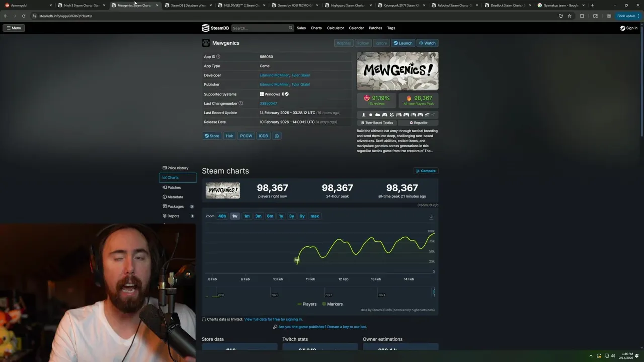Viewport: 644px width, 362px height.
Task: Click the Launch button
Action: 403,43
